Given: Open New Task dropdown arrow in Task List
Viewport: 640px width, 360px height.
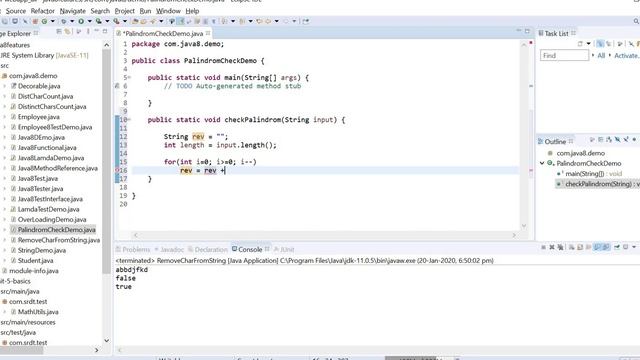Looking at the screenshot, I should [589, 44].
